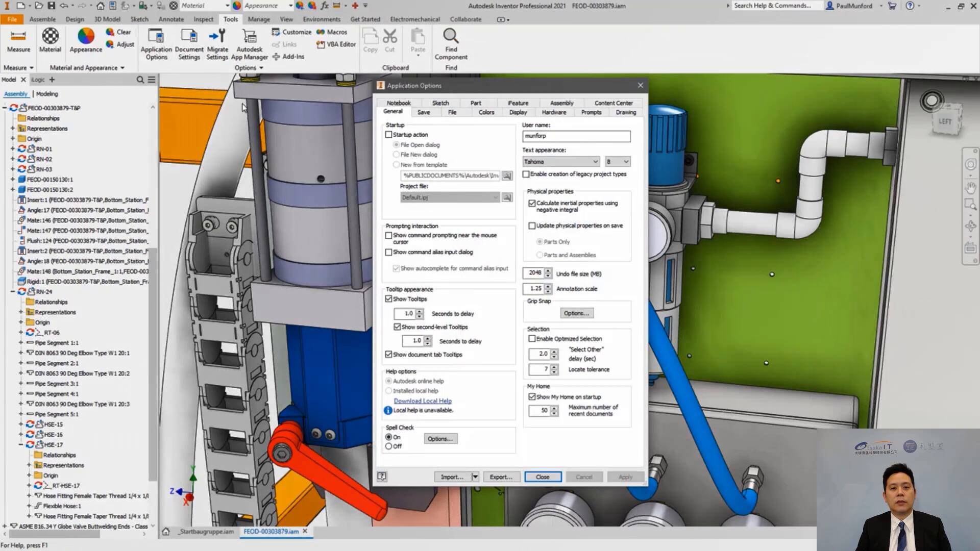980x551 pixels.
Task: Enable creation of legacy project types
Action: (x=526, y=174)
